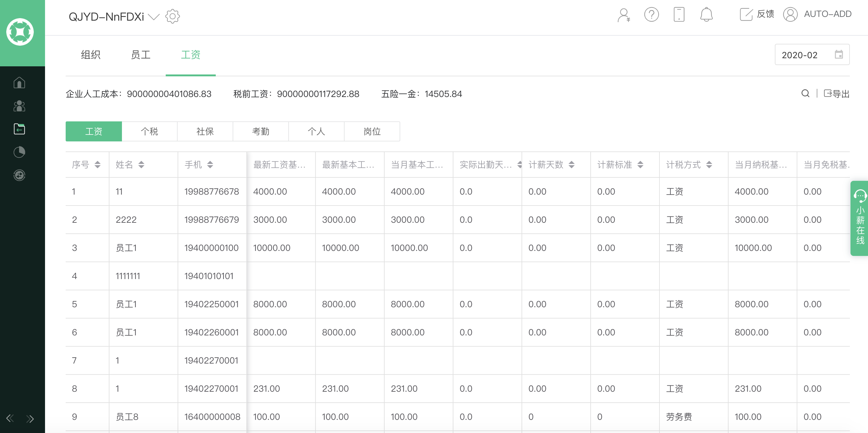Click name cell 1111111

tap(128, 276)
